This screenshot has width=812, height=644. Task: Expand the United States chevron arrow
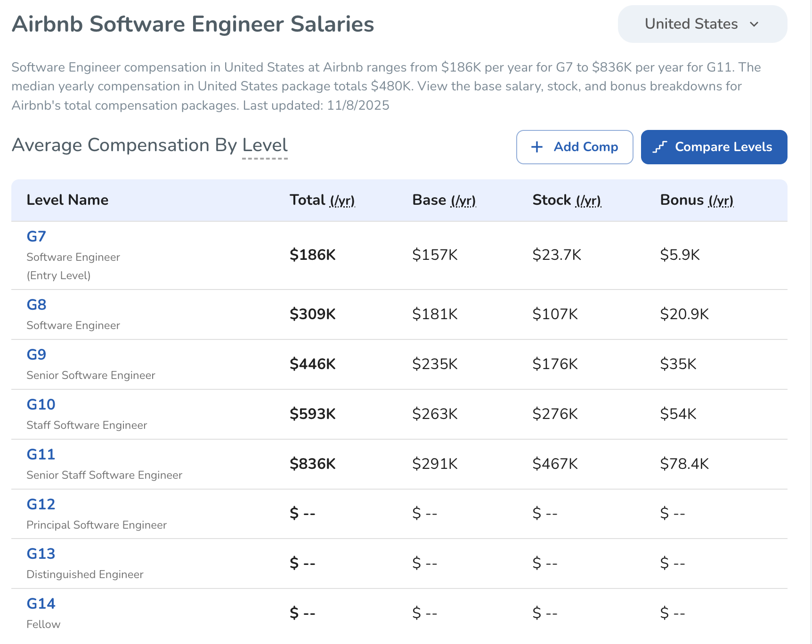(x=754, y=24)
